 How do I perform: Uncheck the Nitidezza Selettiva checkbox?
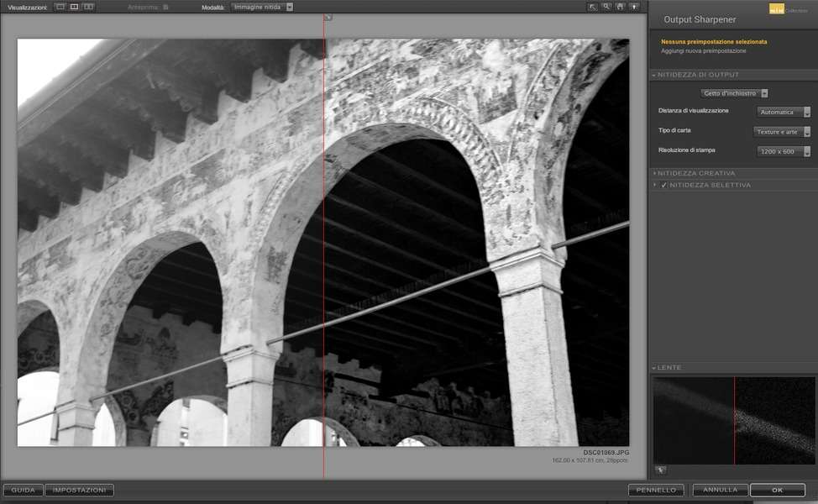coord(664,185)
